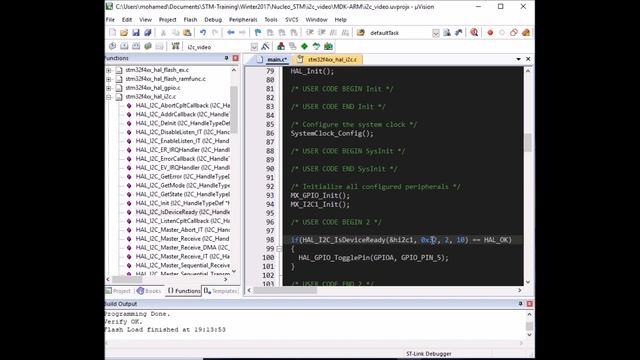Pin the Functions panel
This screenshot has width=640, height=360.
click(227, 58)
